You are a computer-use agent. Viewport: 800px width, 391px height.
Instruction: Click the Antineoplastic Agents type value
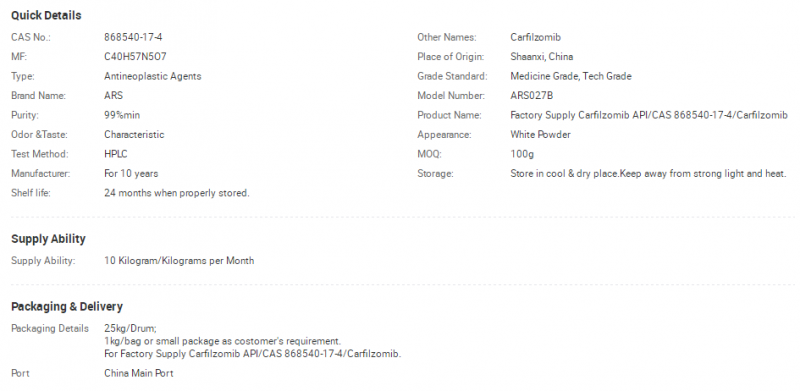[153, 76]
